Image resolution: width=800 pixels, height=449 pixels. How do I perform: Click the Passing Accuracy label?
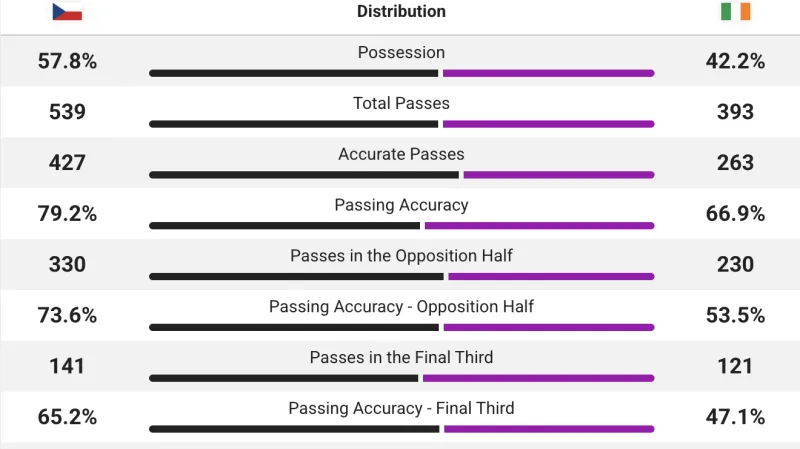point(401,205)
